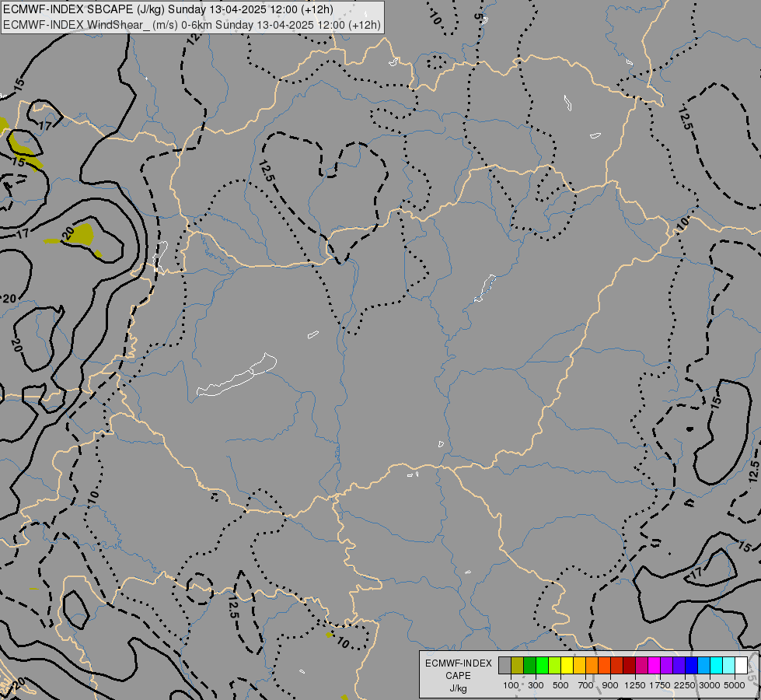Click the gray swatch in the CAPE legend
The width and height of the screenshot is (761, 700).
click(x=504, y=666)
